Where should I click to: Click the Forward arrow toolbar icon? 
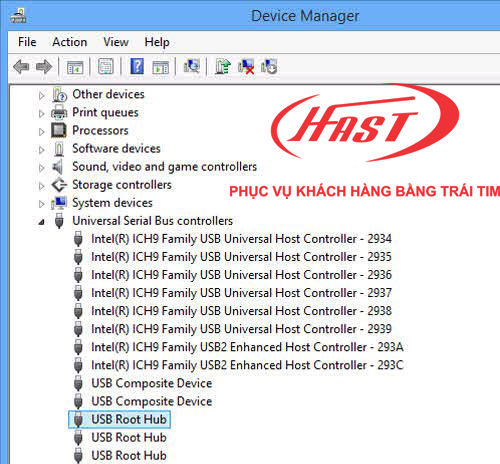[44, 67]
